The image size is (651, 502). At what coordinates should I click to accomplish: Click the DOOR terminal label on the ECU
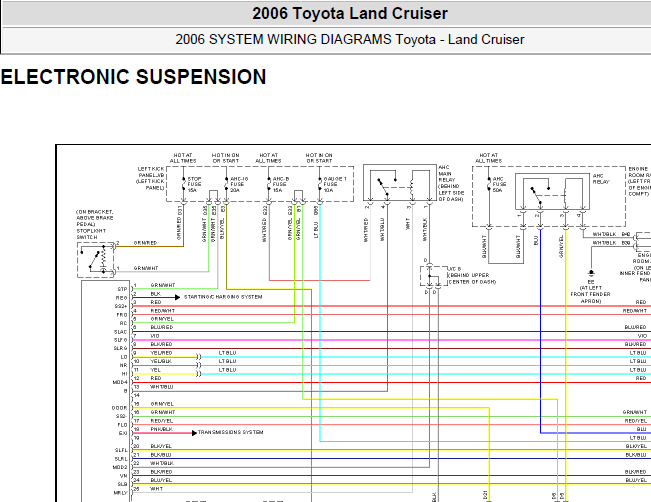point(120,408)
